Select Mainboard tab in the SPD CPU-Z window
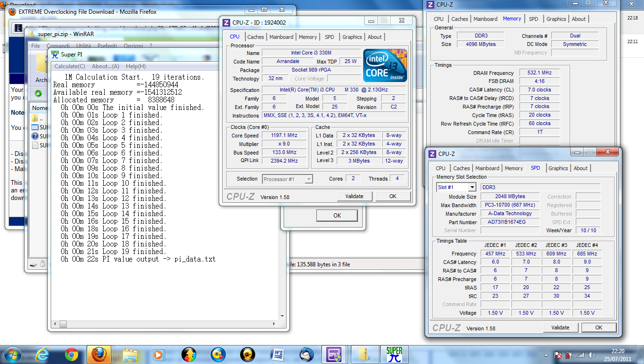Image resolution: width=644 pixels, height=364 pixels. coord(487,168)
